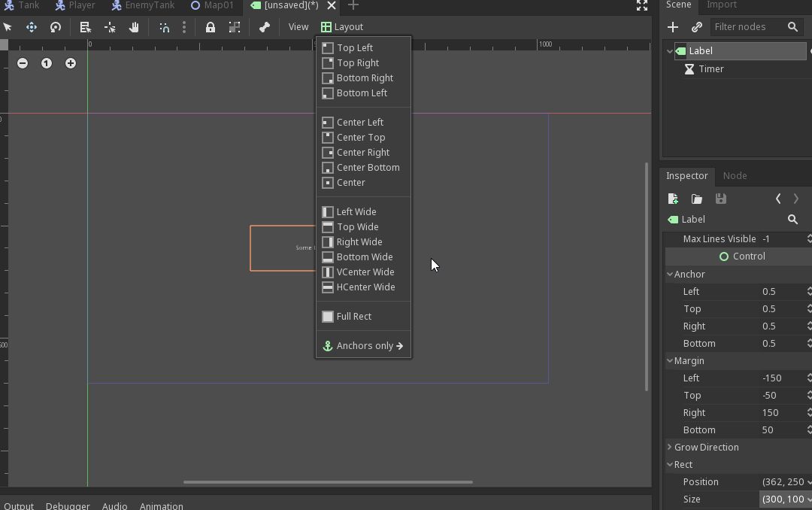Open the Debugger bottom panel

pyautogui.click(x=68, y=505)
